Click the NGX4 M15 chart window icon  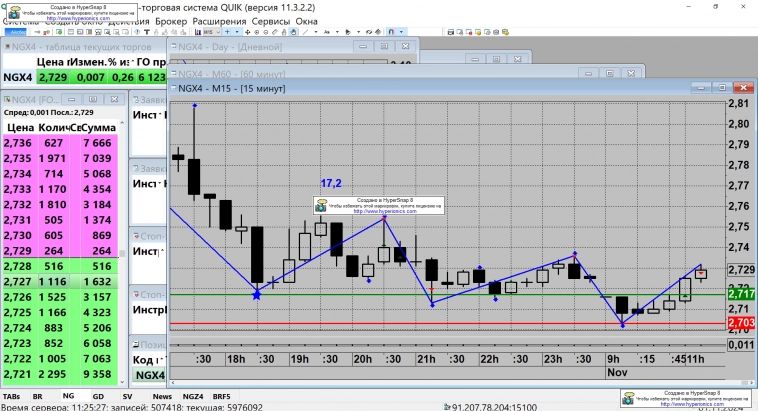(172, 89)
